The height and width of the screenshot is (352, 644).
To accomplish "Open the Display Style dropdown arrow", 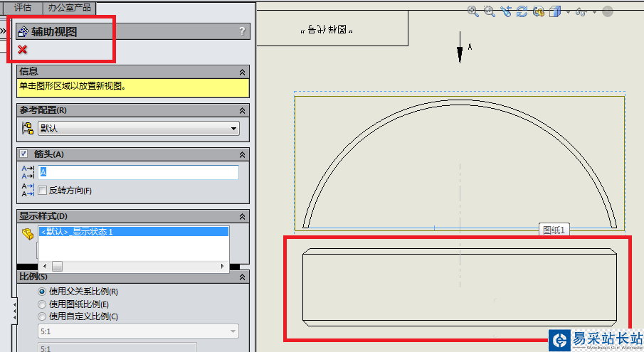I will click(568, 12).
